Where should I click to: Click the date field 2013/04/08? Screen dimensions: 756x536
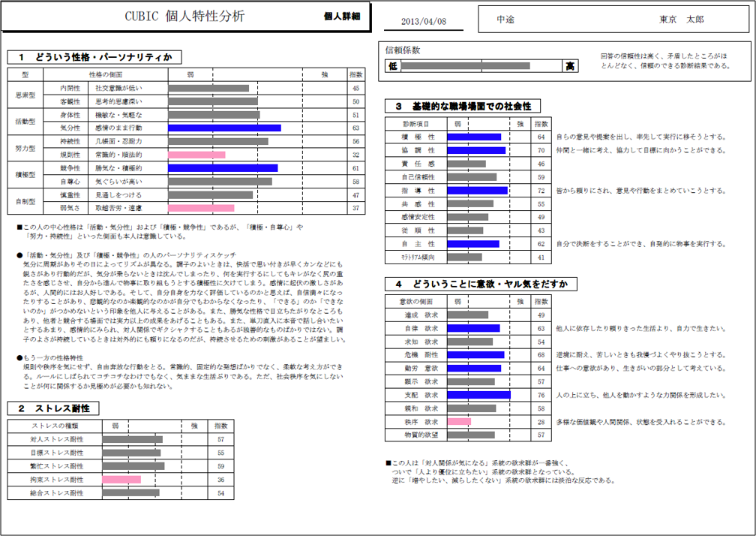pyautogui.click(x=420, y=22)
